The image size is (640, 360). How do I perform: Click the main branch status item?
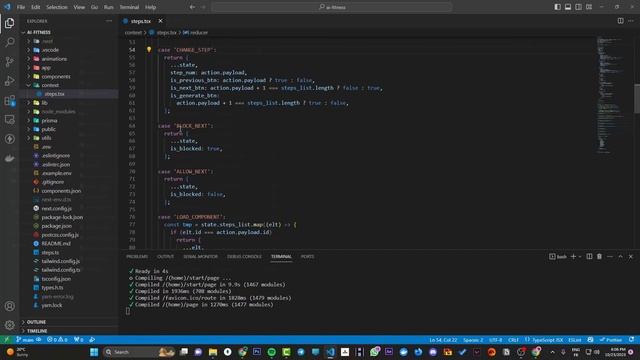pos(25,340)
